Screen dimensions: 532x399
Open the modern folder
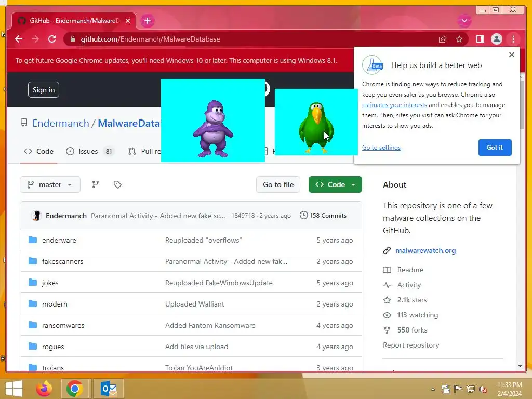click(x=55, y=304)
